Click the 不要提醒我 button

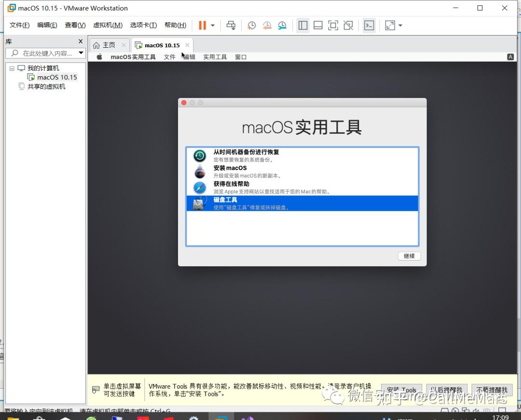tap(492, 390)
